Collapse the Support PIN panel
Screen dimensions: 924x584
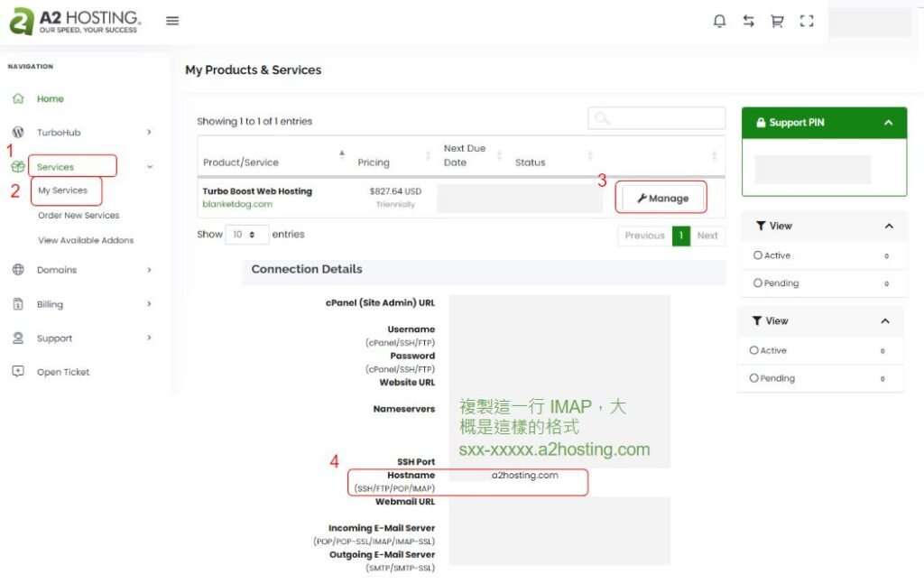(x=888, y=123)
